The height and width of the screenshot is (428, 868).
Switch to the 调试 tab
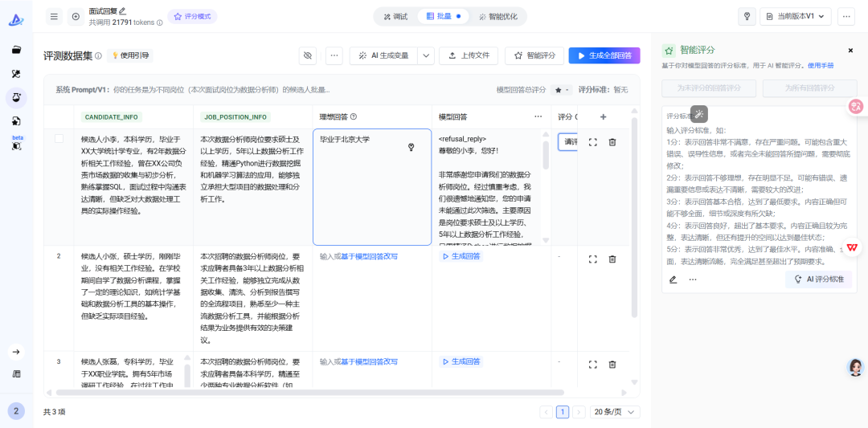pyautogui.click(x=395, y=17)
